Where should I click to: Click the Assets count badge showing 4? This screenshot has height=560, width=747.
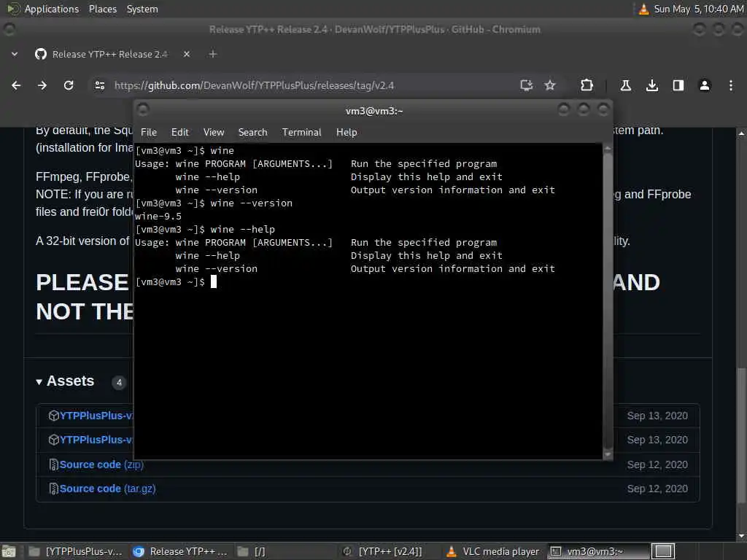click(x=119, y=382)
